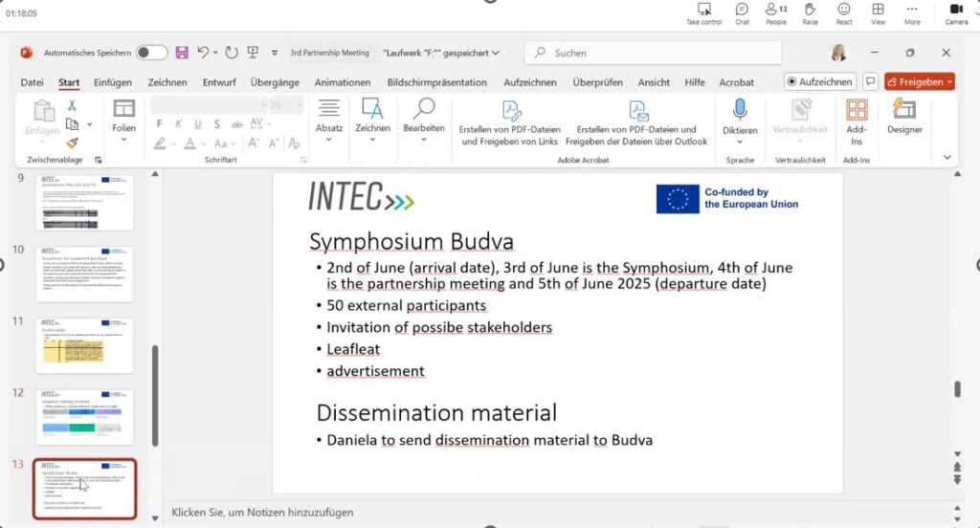Click the text highlight color pen
980x528 pixels.
point(160,143)
